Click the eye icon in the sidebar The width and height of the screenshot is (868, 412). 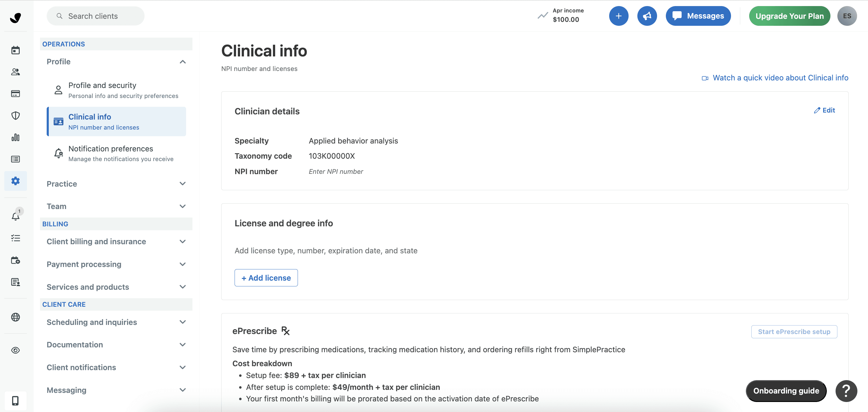point(15,350)
